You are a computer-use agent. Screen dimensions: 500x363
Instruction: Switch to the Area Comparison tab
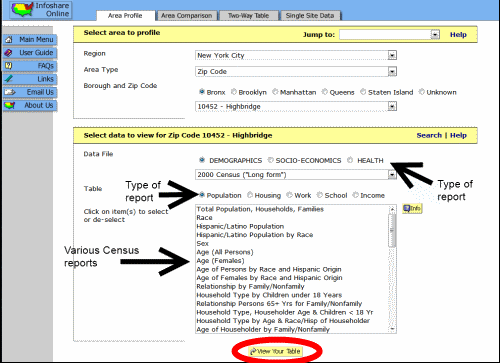tap(187, 16)
